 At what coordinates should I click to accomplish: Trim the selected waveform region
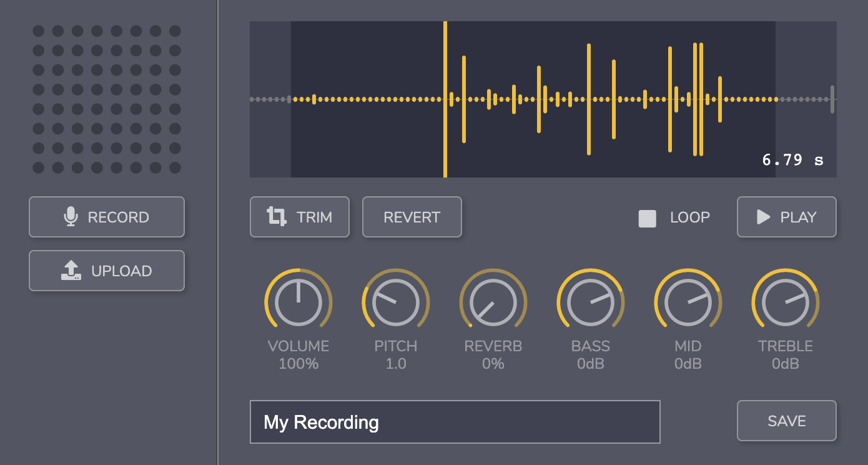[300, 217]
